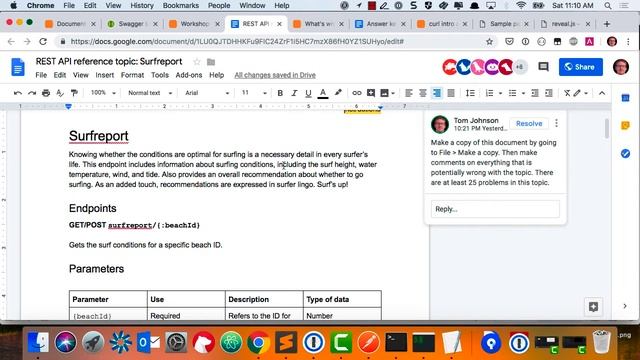This screenshot has height=360, width=640.
Task: Align text to the right
Action: [437, 93]
